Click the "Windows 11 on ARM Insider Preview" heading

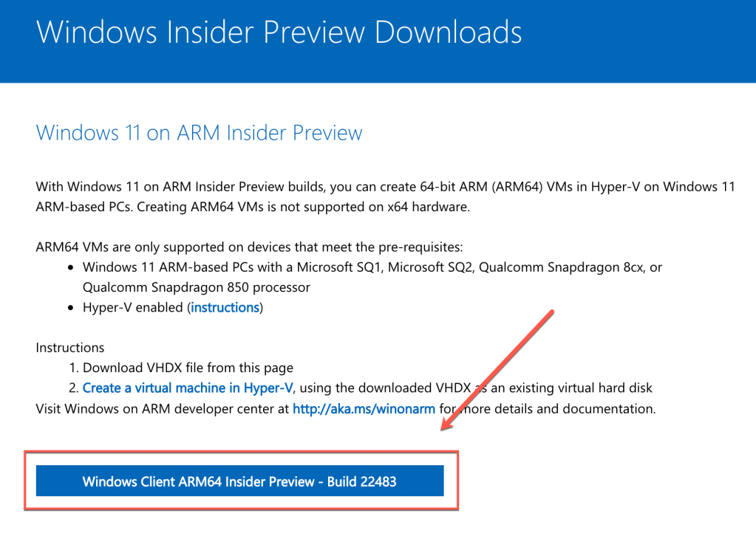click(199, 133)
